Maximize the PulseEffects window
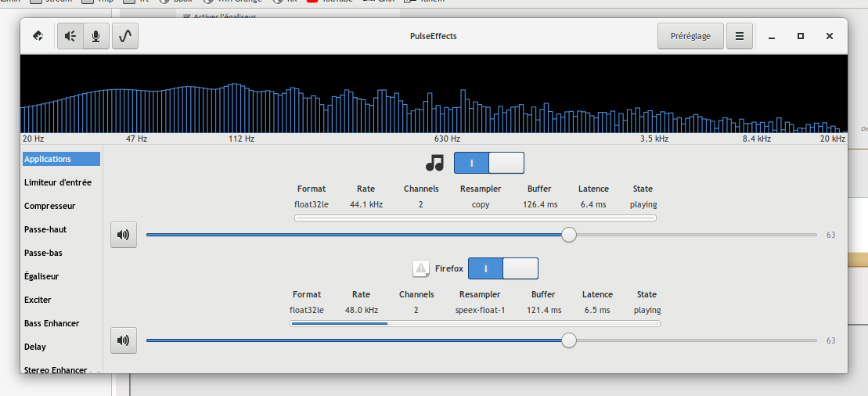This screenshot has height=396, width=868. (x=801, y=36)
